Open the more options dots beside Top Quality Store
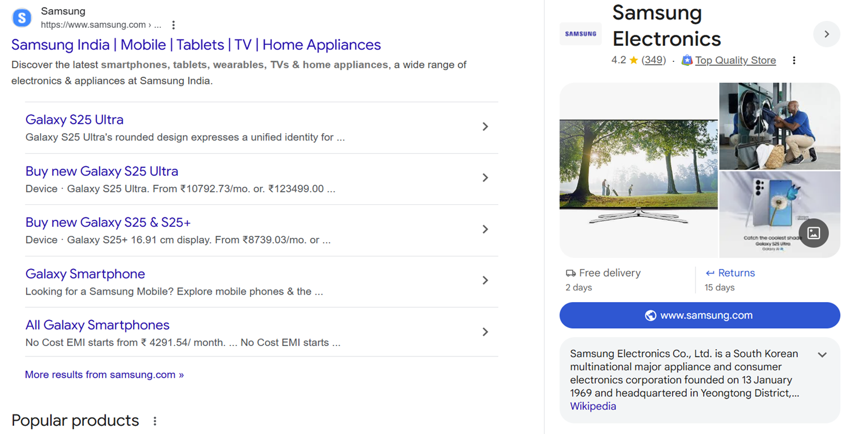The width and height of the screenshot is (868, 434). (794, 60)
